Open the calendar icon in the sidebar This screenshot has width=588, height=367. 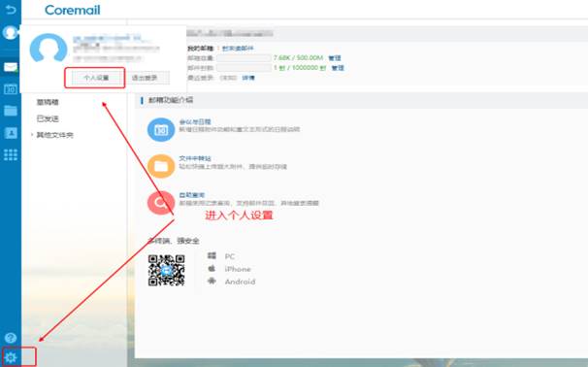11,89
